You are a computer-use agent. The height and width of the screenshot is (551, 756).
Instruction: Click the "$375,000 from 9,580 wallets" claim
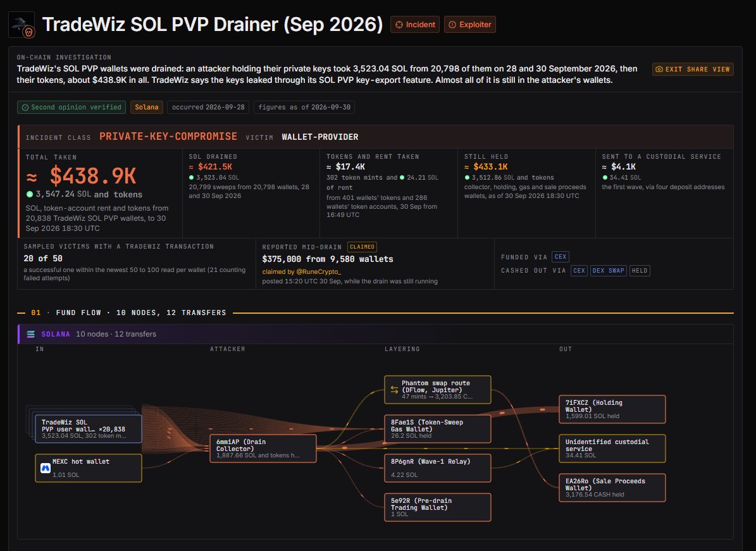click(x=328, y=259)
